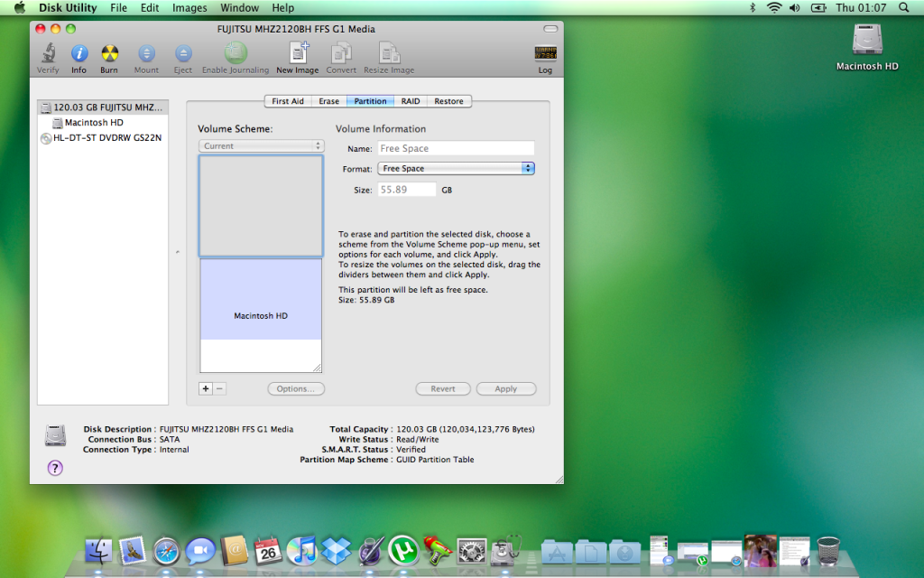Select Macintosh HD partition block in layout
This screenshot has height=578, width=924.
[x=261, y=315]
